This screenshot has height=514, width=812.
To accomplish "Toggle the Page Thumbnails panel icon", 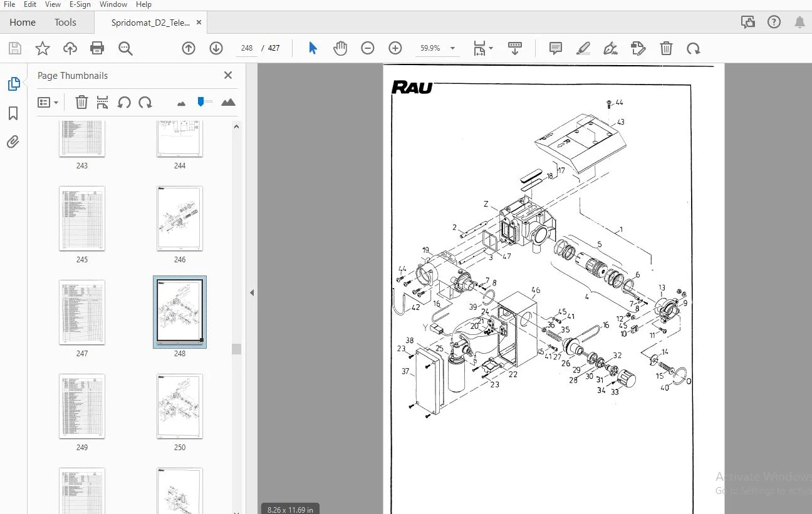I will pos(13,84).
